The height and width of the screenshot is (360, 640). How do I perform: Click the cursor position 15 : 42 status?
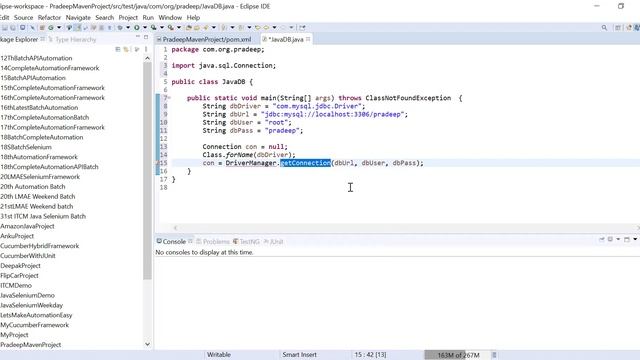tap(370, 355)
